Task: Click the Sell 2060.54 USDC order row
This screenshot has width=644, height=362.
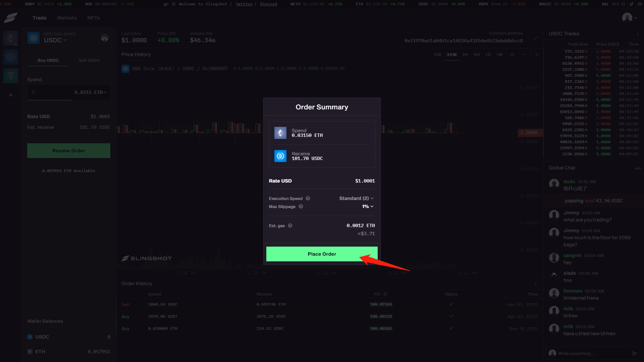Action: click(x=329, y=304)
